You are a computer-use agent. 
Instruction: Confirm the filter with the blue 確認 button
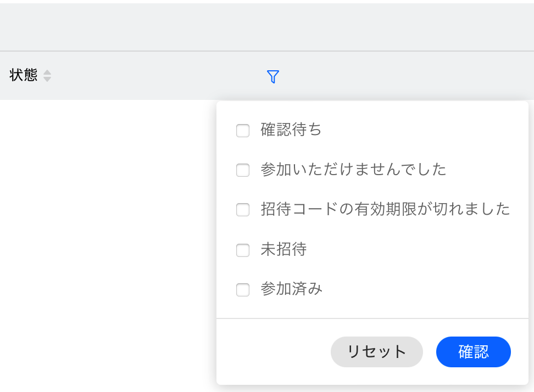[473, 352]
